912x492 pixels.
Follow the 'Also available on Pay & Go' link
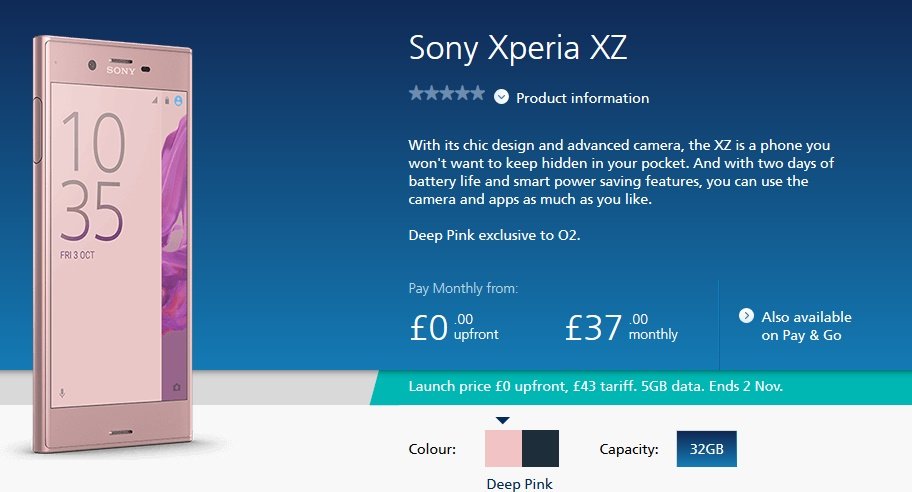(x=806, y=326)
